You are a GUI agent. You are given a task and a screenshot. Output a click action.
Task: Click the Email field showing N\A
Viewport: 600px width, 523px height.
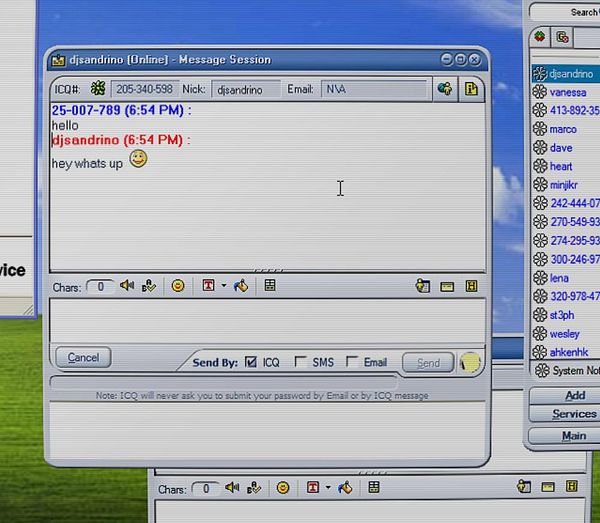[x=374, y=89]
